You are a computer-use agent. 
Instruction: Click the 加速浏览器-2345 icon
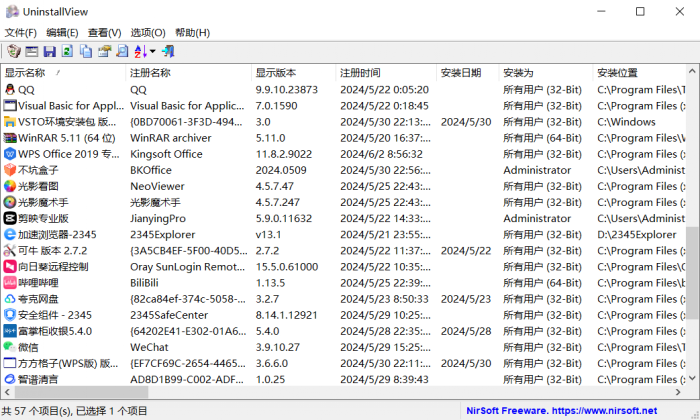[10, 234]
